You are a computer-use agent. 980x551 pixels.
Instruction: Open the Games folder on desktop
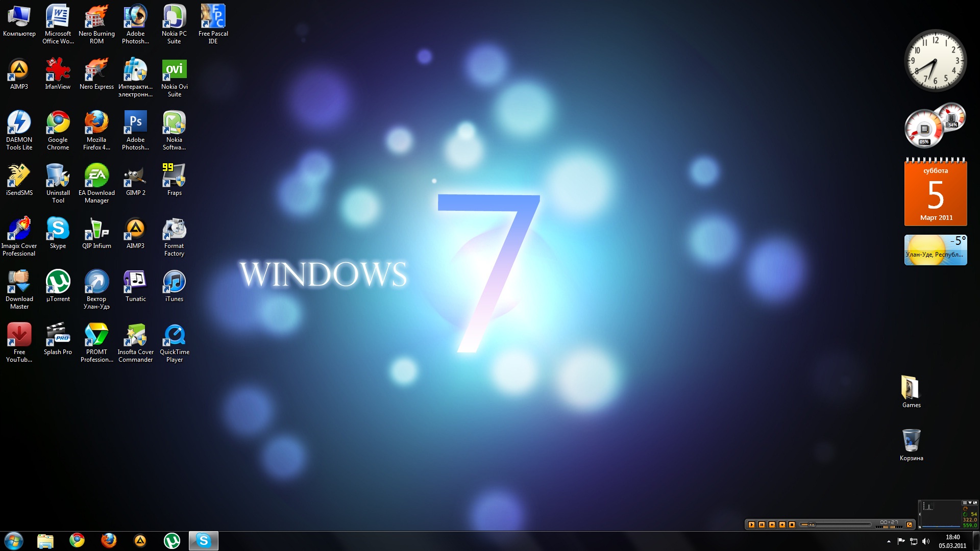tap(911, 388)
